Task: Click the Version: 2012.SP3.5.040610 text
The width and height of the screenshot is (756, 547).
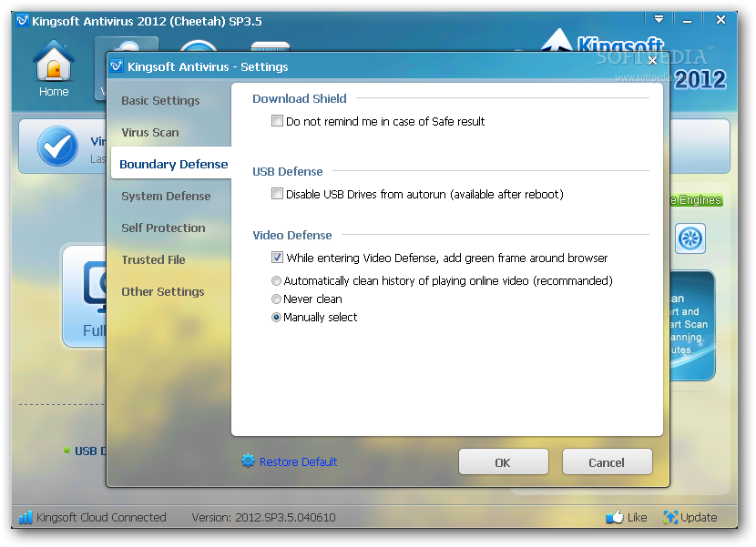Action: coord(263,518)
